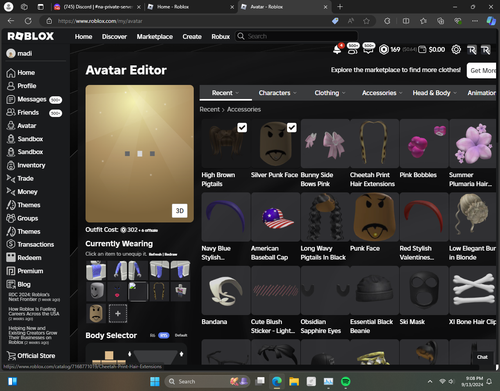
Task: Select the Bandana accessory
Action: click(226, 290)
